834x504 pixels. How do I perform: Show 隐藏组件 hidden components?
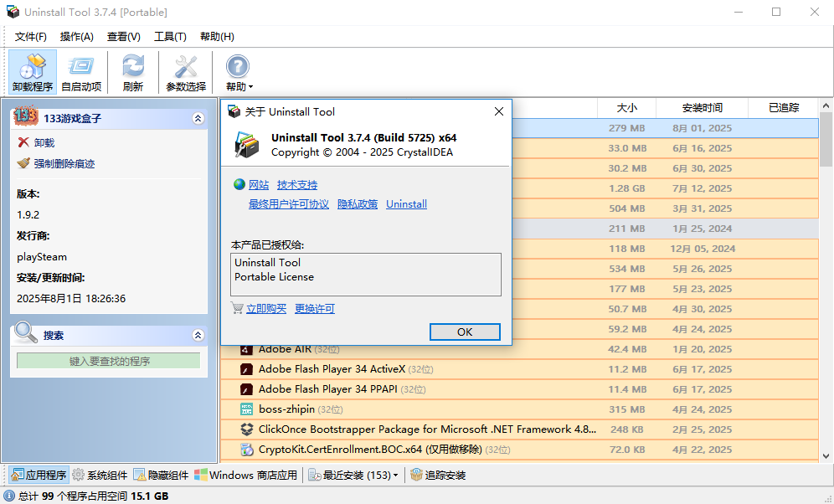pyautogui.click(x=166, y=475)
